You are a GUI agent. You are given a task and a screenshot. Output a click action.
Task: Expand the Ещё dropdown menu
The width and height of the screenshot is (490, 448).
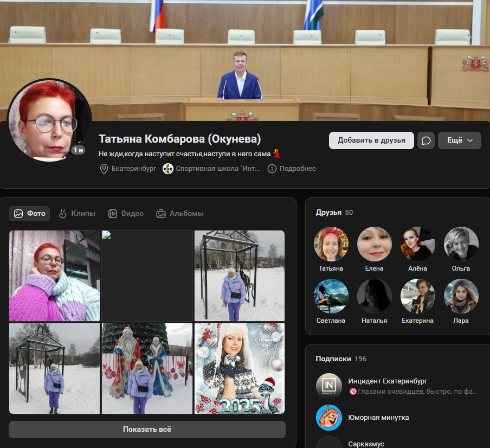click(x=460, y=140)
